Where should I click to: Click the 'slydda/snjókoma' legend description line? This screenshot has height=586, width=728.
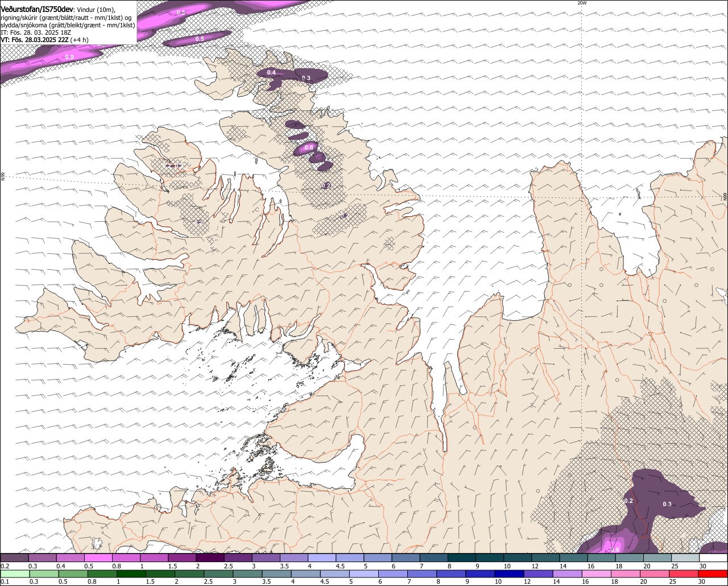click(x=68, y=25)
